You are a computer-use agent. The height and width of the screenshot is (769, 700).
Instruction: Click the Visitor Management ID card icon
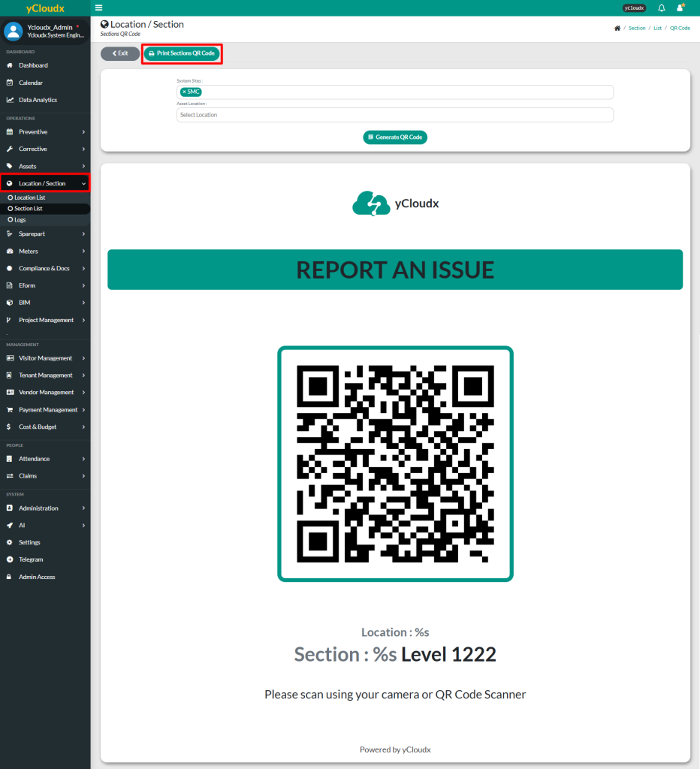(x=10, y=358)
